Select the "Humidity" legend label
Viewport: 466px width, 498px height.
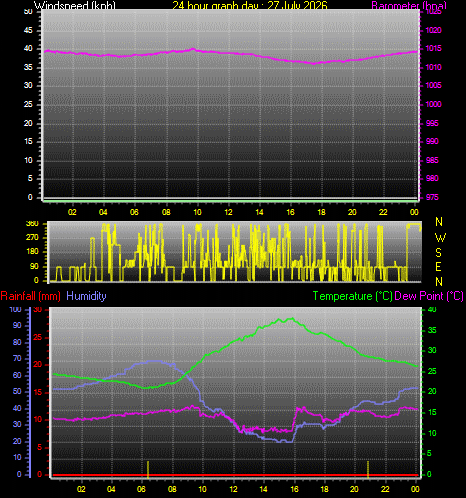click(86, 296)
